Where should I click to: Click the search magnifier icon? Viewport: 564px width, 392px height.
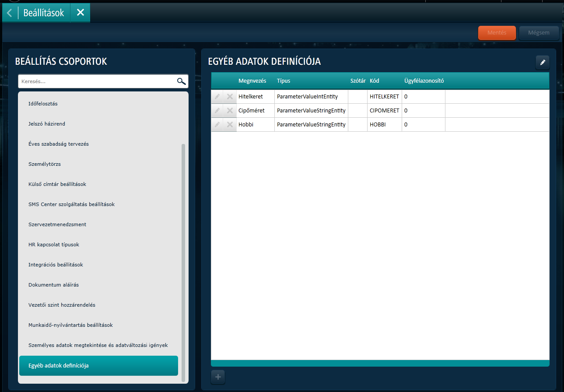click(181, 81)
